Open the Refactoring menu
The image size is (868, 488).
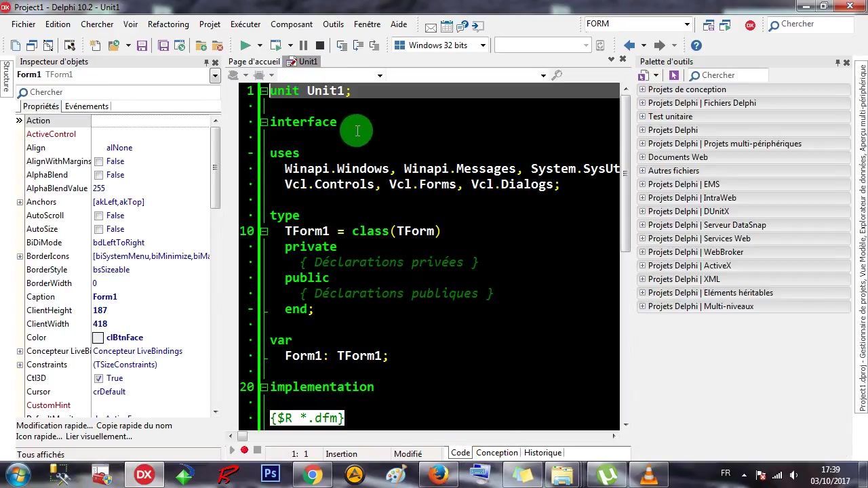pos(168,24)
